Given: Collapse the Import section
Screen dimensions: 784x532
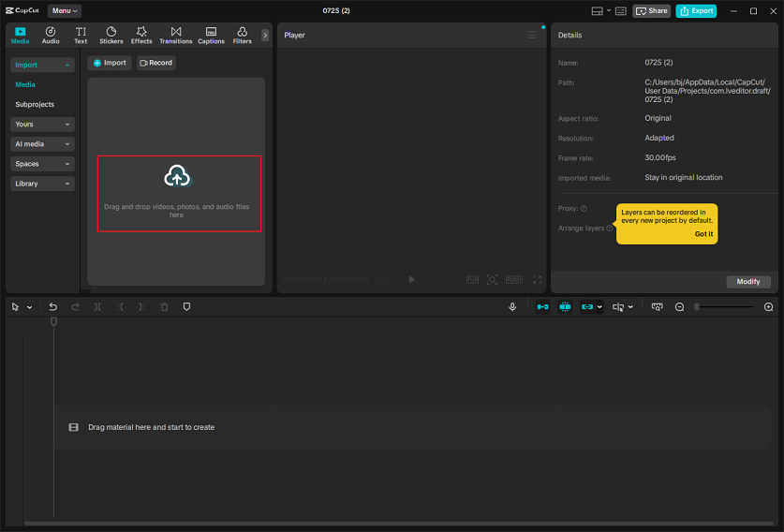Looking at the screenshot, I should (42, 65).
